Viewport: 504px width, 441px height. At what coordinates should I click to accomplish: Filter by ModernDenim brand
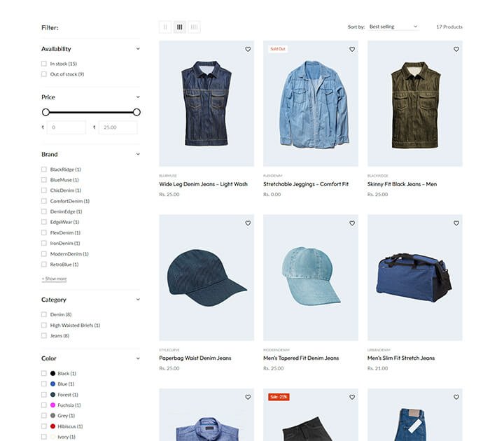tap(44, 254)
